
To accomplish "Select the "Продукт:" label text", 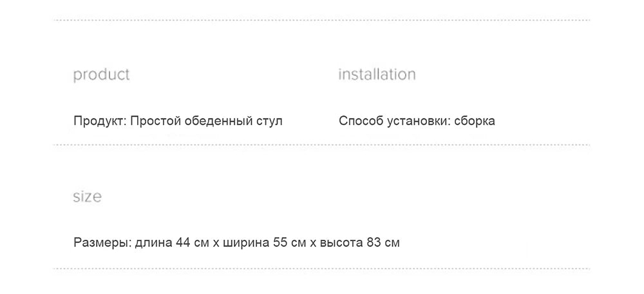I will click(99, 121).
